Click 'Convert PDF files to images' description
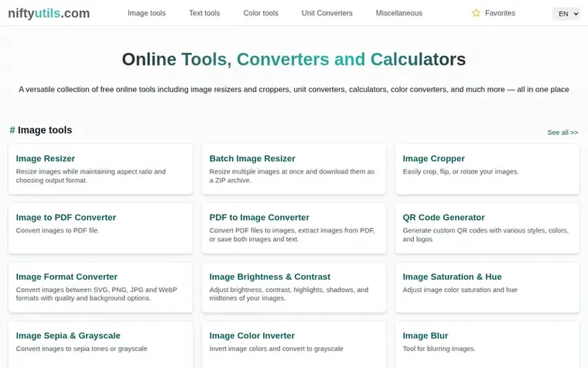The width and height of the screenshot is (588, 368). [x=292, y=235]
